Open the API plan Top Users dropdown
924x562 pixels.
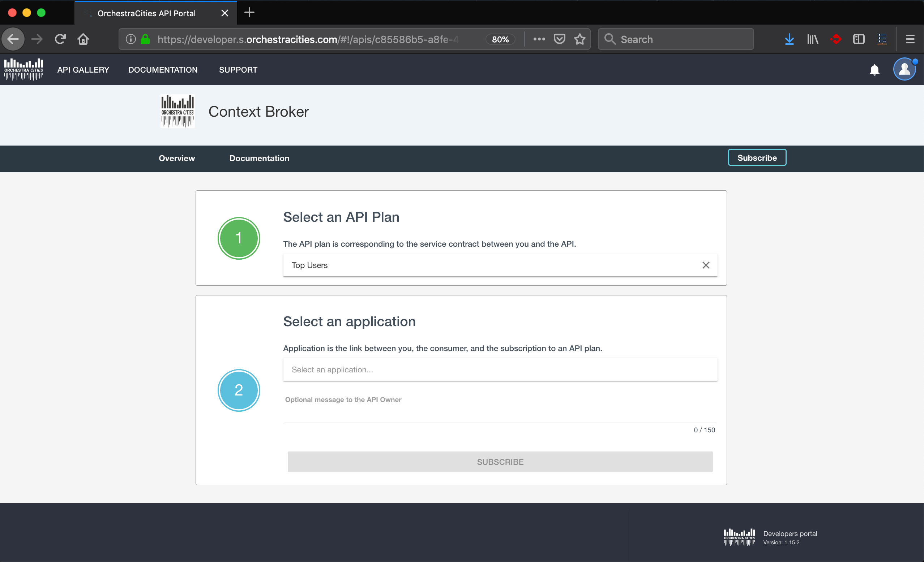click(x=488, y=265)
